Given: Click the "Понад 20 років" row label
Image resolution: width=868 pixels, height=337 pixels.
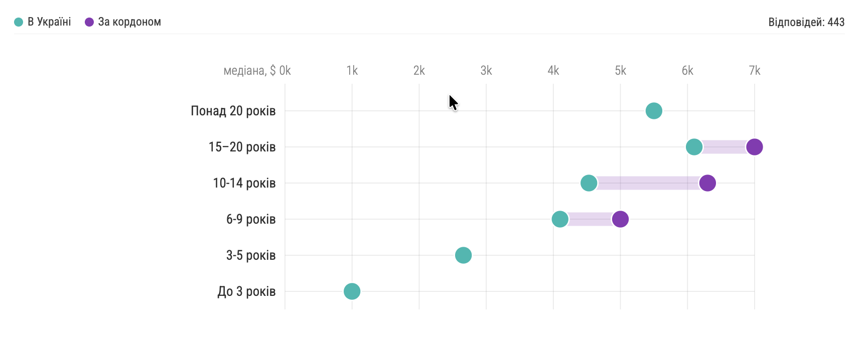Looking at the screenshot, I should pyautogui.click(x=233, y=111).
